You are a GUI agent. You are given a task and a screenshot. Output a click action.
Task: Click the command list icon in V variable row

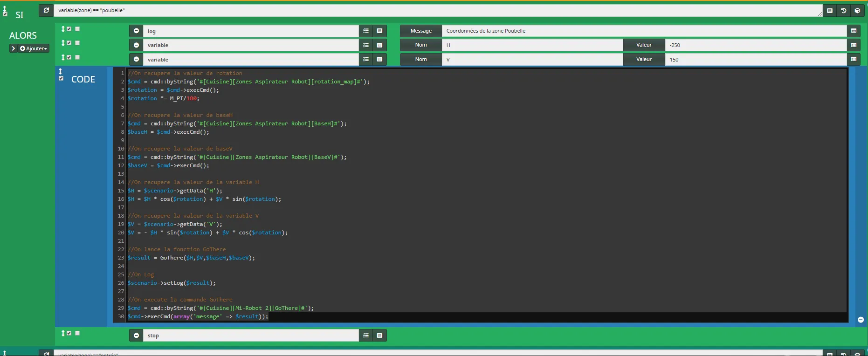[379, 59]
